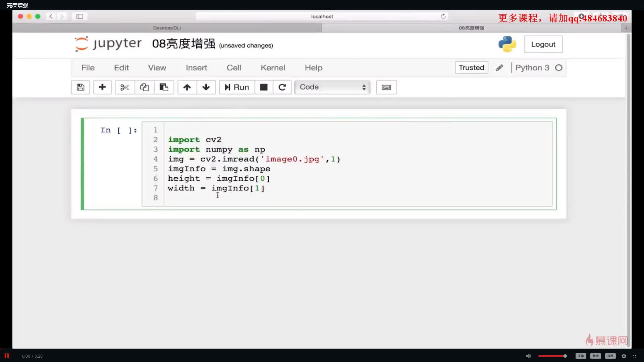Toggle the restart kernel icon
This screenshot has width=644, height=362.
[x=282, y=87]
